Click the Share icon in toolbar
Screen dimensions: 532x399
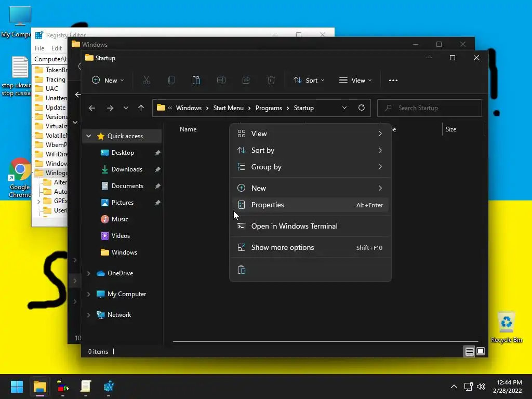(246, 81)
